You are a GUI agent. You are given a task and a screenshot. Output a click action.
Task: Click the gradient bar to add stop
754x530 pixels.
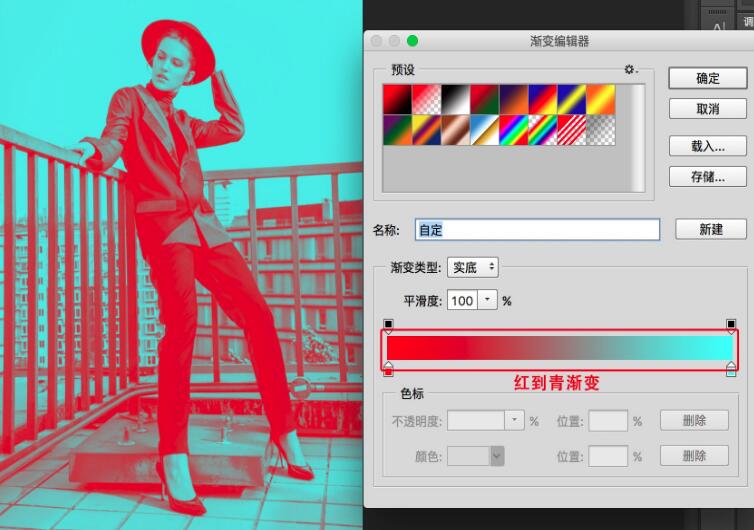pos(560,348)
